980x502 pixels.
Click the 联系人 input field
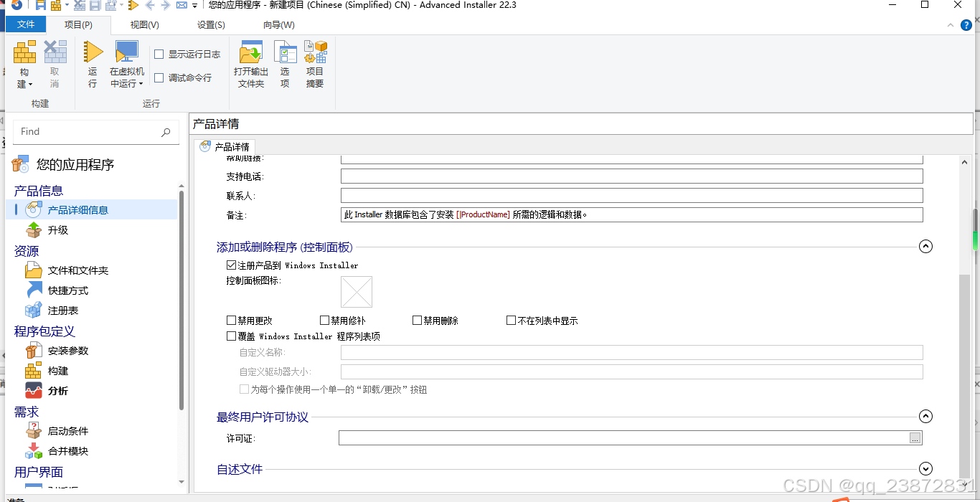631,196
